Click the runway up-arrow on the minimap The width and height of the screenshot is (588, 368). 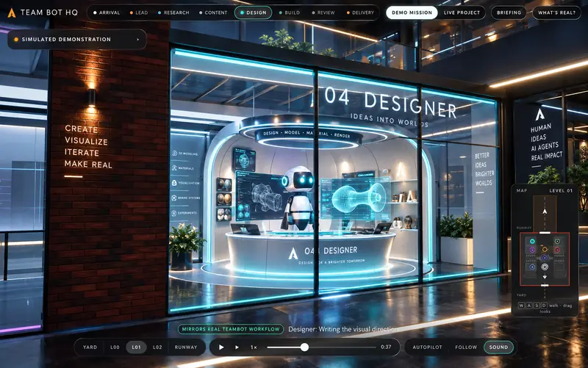click(x=545, y=212)
